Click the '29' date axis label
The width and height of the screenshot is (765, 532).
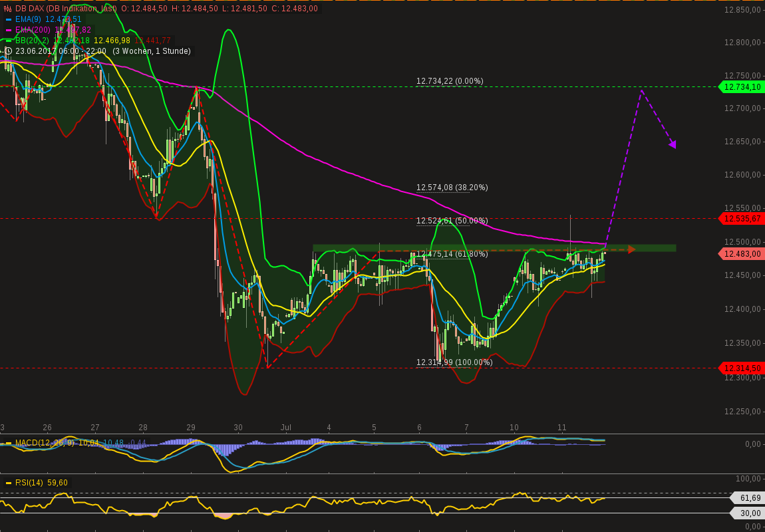(x=190, y=428)
